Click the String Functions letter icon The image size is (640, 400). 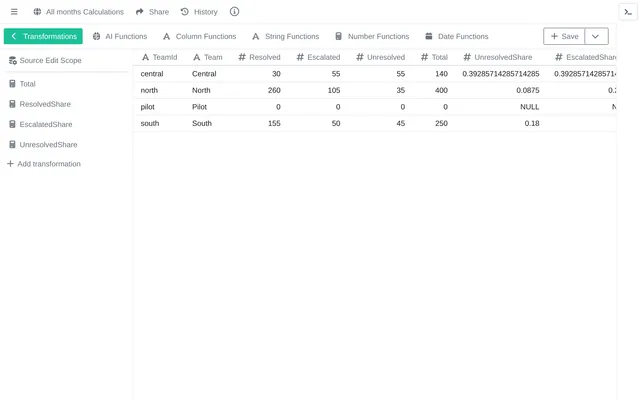(256, 36)
